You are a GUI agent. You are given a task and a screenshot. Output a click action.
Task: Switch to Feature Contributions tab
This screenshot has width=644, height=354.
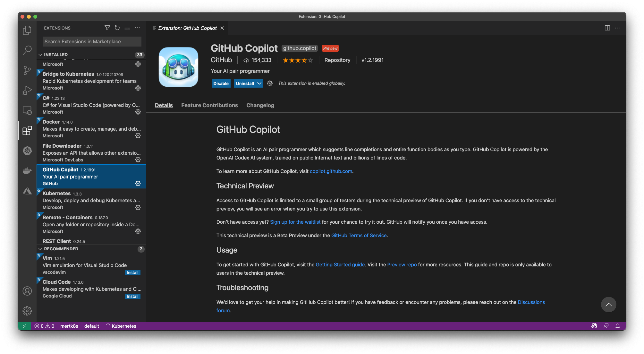[x=209, y=105]
